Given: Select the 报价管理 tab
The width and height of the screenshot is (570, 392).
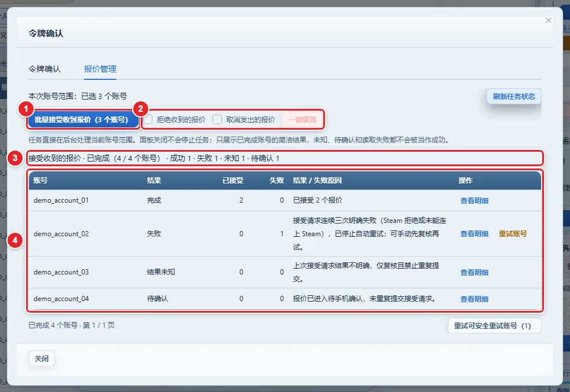Looking at the screenshot, I should click(100, 69).
